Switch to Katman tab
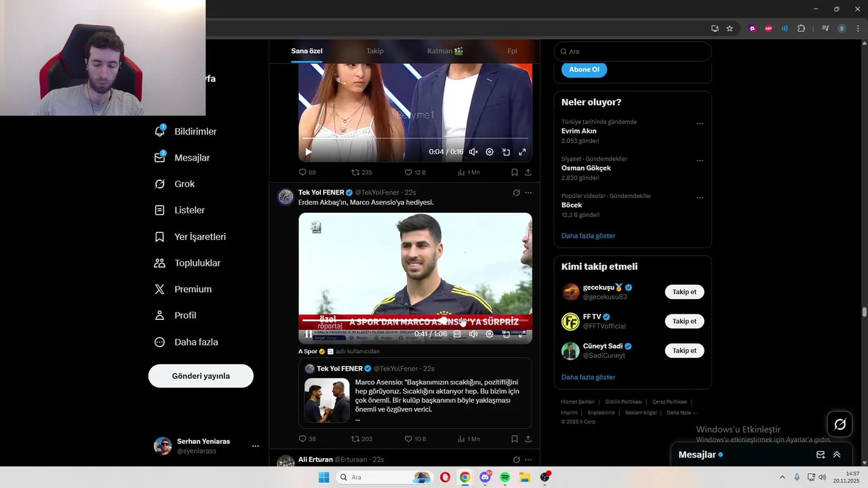Image resolution: width=868 pixels, height=488 pixels. pos(445,51)
